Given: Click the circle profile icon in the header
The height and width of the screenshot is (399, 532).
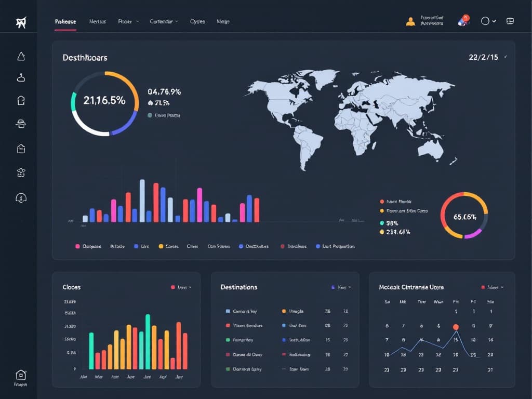Looking at the screenshot, I should pyautogui.click(x=485, y=21).
